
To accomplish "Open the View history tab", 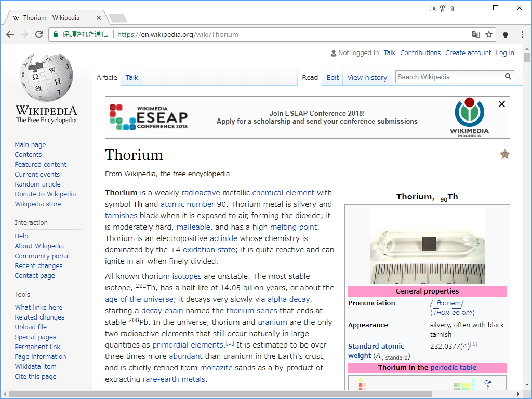I will click(367, 78).
